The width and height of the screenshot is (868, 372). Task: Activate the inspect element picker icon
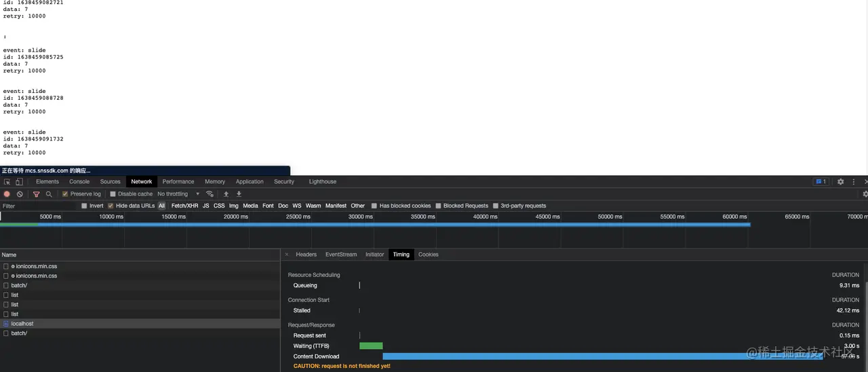pyautogui.click(x=7, y=182)
